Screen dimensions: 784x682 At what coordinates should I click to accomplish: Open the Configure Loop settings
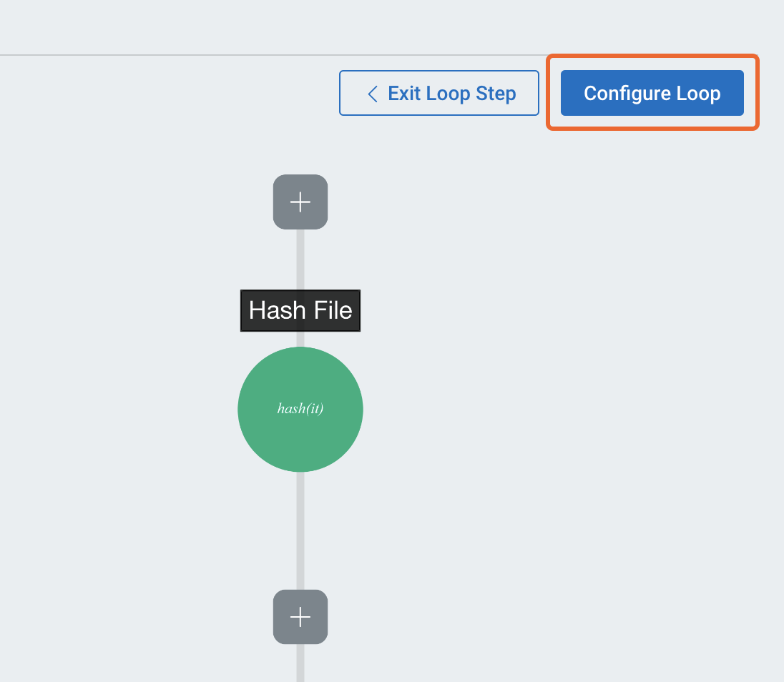pyautogui.click(x=652, y=93)
